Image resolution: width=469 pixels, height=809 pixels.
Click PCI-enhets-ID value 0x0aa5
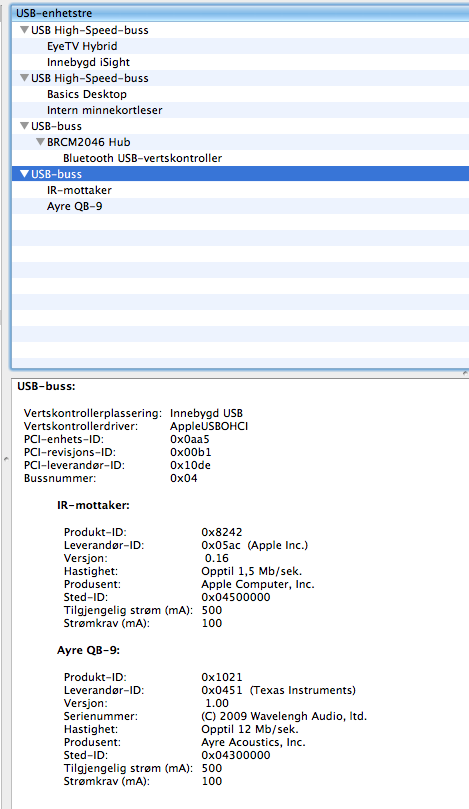(x=190, y=439)
